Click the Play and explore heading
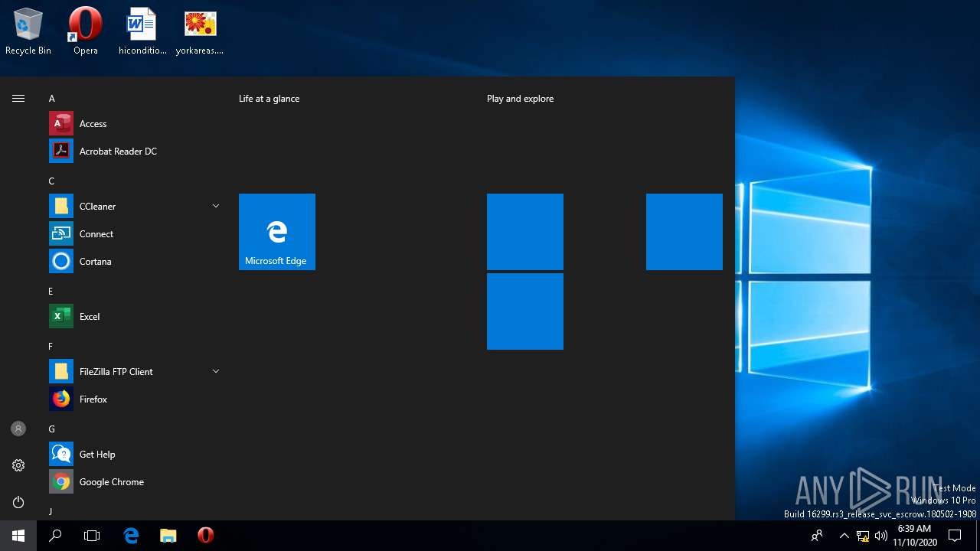This screenshot has width=980, height=551. click(x=520, y=99)
